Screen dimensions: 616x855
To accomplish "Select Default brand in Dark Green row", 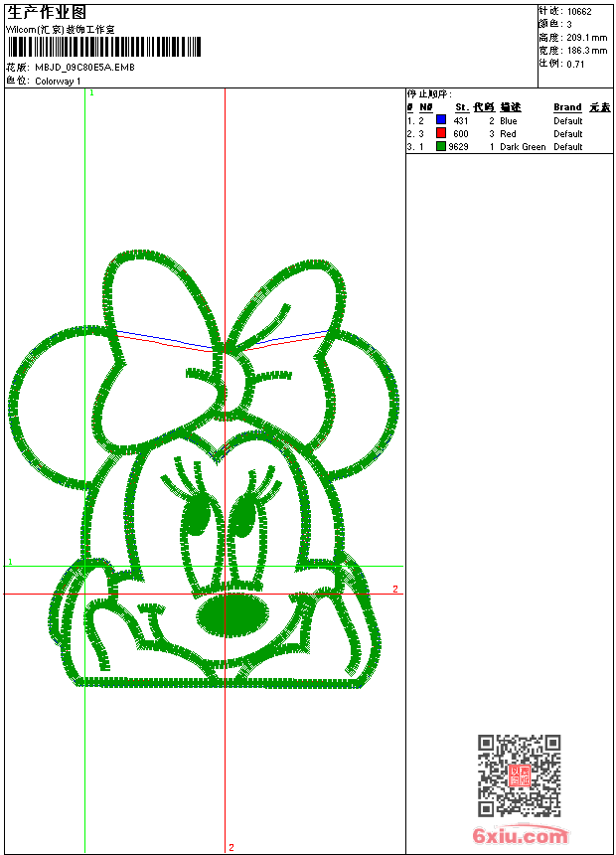I will (x=568, y=147).
